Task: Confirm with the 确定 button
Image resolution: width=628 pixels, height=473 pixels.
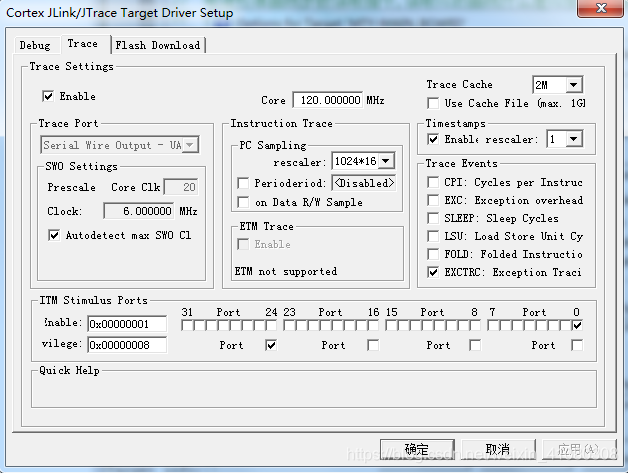Action: pyautogui.click(x=417, y=449)
